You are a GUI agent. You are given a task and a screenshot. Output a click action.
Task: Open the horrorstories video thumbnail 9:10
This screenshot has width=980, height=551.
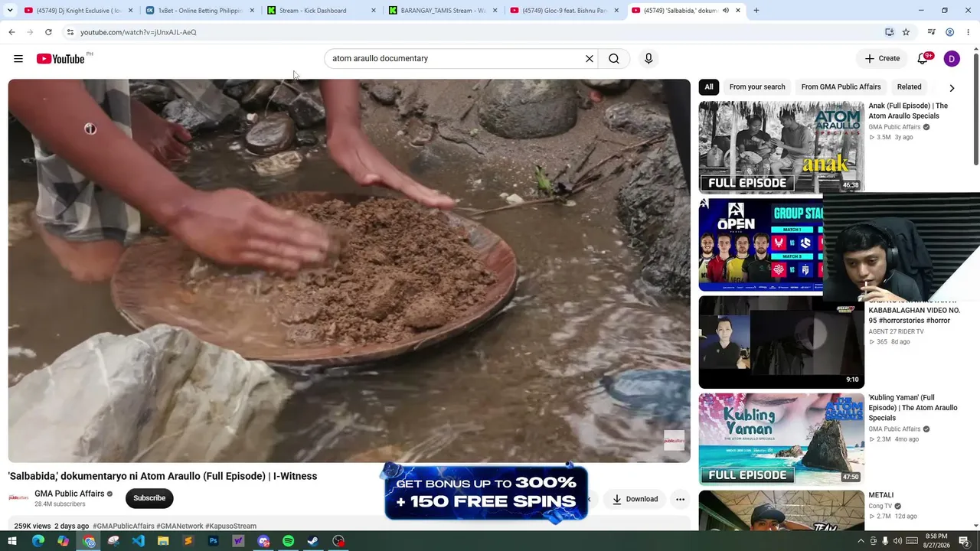[x=781, y=342]
